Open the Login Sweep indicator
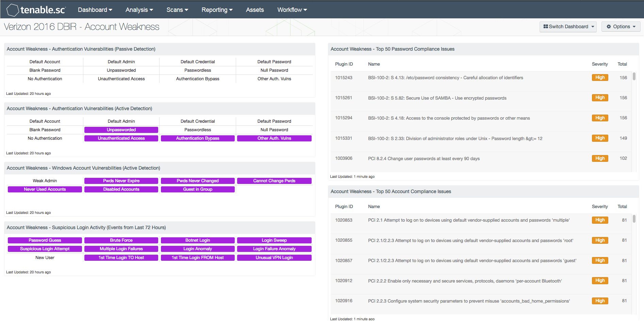This screenshot has width=644, height=324. pyautogui.click(x=274, y=240)
